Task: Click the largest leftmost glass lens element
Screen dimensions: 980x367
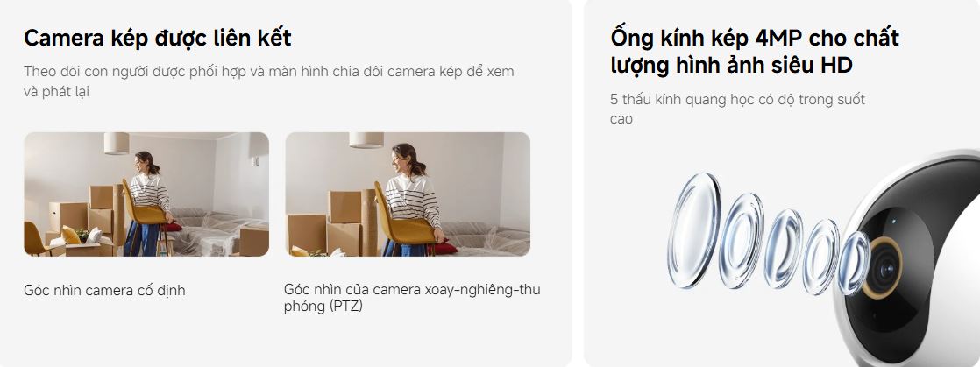Action: pos(693,230)
